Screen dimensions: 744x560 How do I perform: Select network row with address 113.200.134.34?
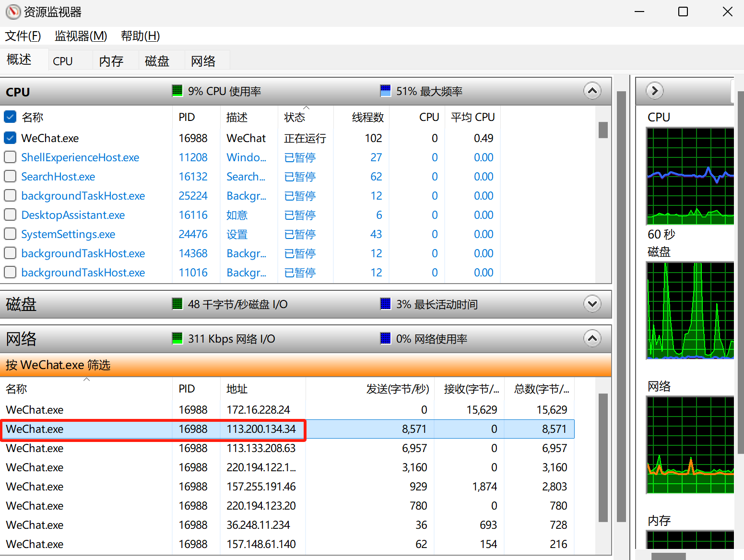(x=287, y=429)
